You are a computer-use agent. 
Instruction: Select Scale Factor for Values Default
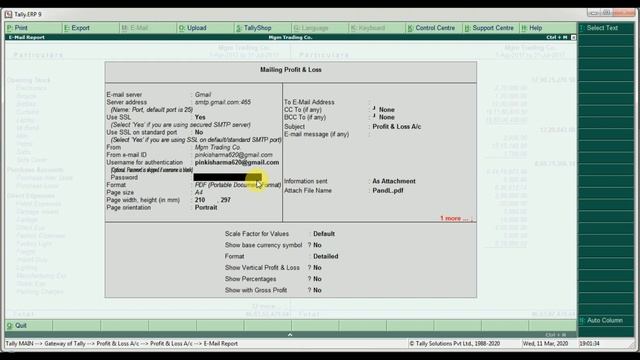coord(324,234)
